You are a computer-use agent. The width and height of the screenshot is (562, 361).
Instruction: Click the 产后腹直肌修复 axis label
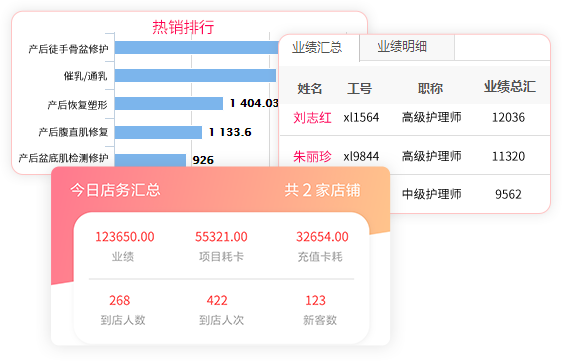(73, 132)
